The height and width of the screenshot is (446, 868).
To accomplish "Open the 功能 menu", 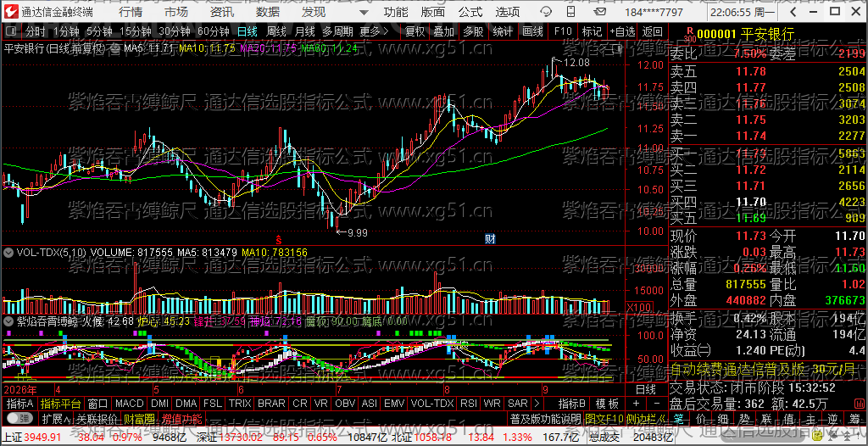I will tap(397, 12).
